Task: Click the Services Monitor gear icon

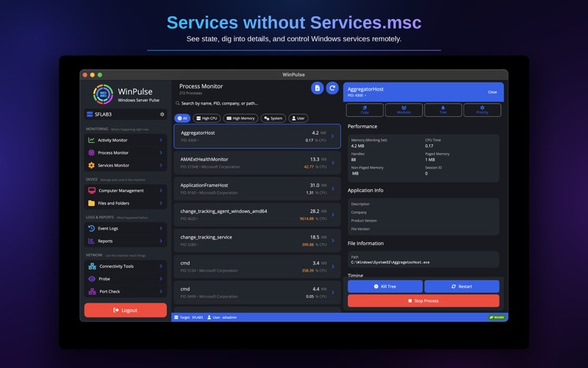Action: (x=91, y=165)
